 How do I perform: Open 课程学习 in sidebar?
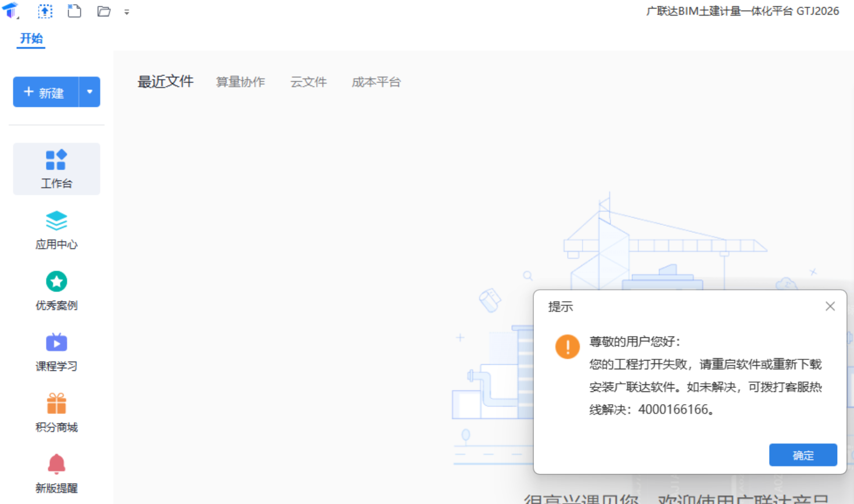point(56,352)
